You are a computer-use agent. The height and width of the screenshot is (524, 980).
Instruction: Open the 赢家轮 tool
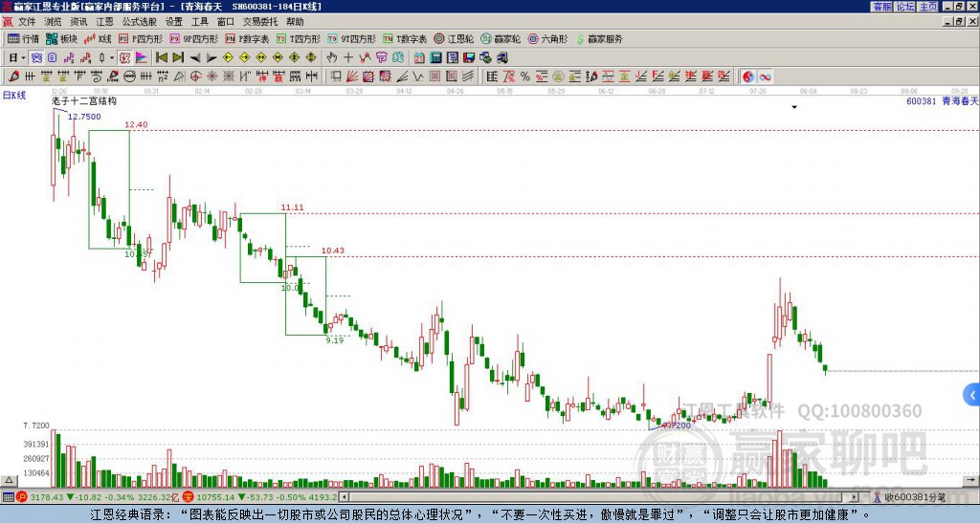[501, 38]
